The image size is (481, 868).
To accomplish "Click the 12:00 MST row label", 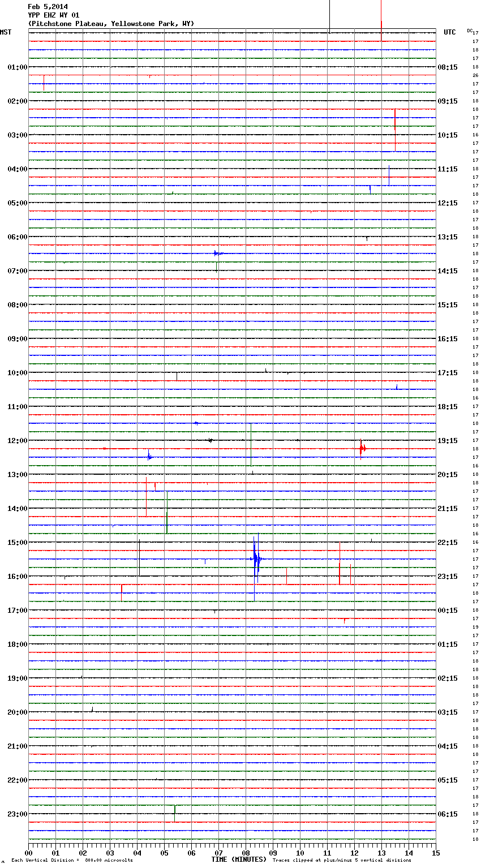I will (17, 440).
